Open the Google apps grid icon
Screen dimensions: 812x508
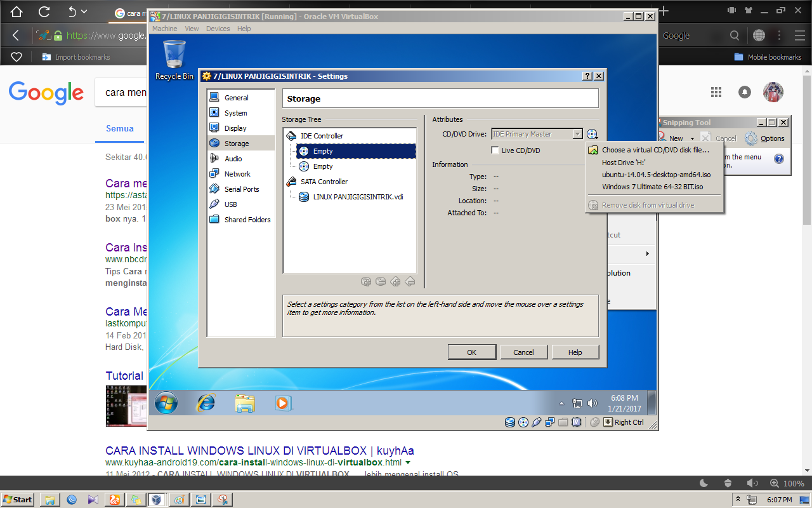tap(716, 92)
